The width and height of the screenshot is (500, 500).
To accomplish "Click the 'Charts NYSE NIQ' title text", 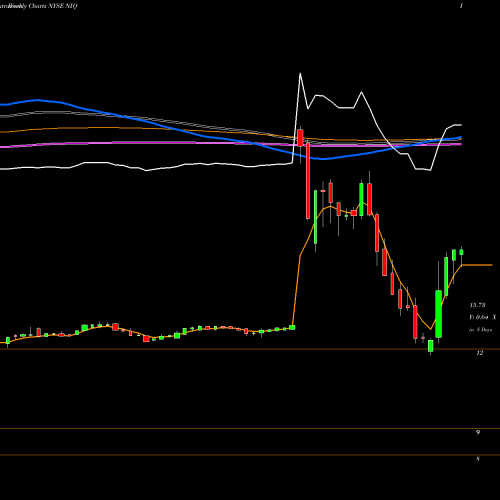I will [x=53, y=6].
